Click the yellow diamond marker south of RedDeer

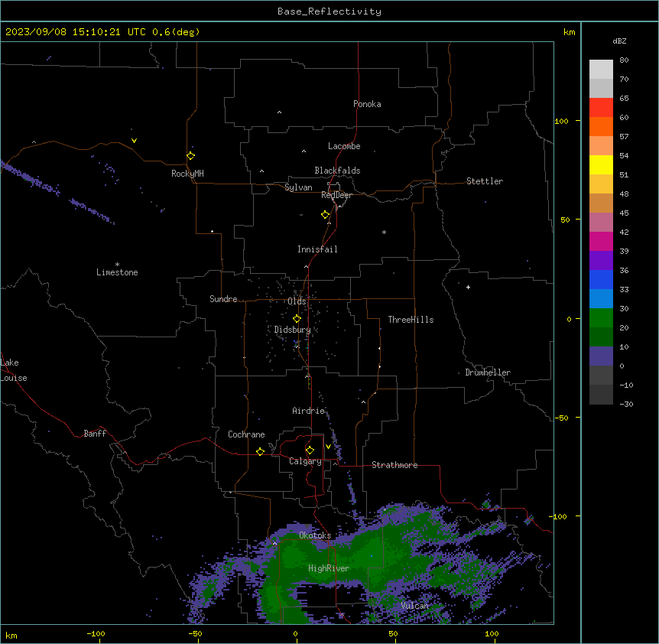[326, 215]
